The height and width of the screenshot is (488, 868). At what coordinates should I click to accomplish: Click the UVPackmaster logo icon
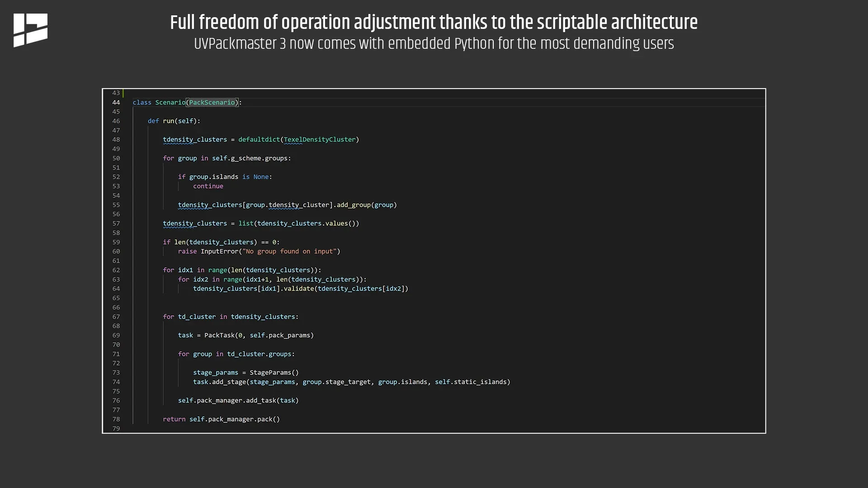point(30,28)
